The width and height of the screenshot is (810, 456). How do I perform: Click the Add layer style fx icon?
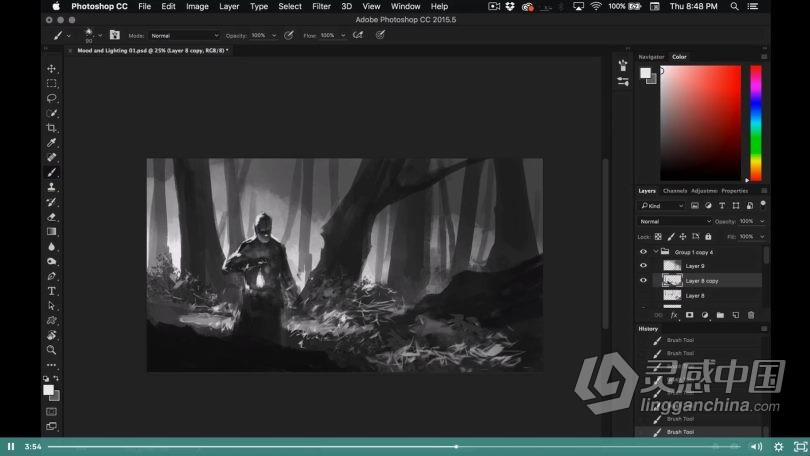(x=674, y=315)
